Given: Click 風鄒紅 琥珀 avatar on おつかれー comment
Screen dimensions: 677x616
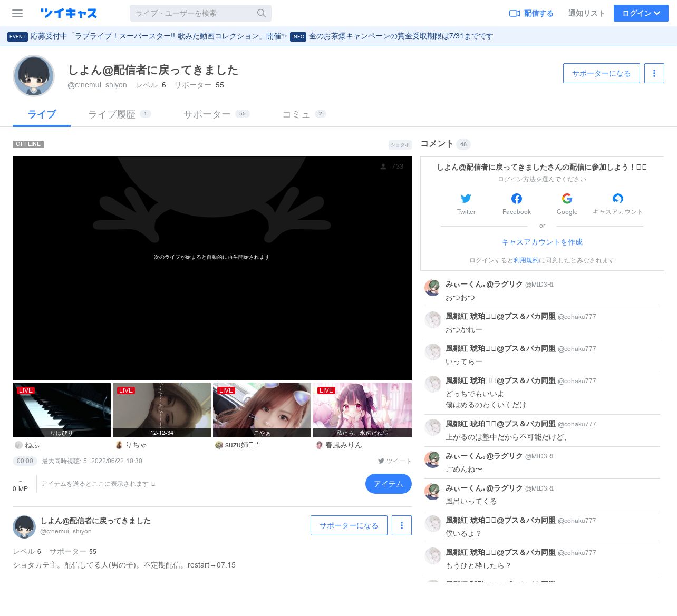Looking at the screenshot, I should coord(433,320).
